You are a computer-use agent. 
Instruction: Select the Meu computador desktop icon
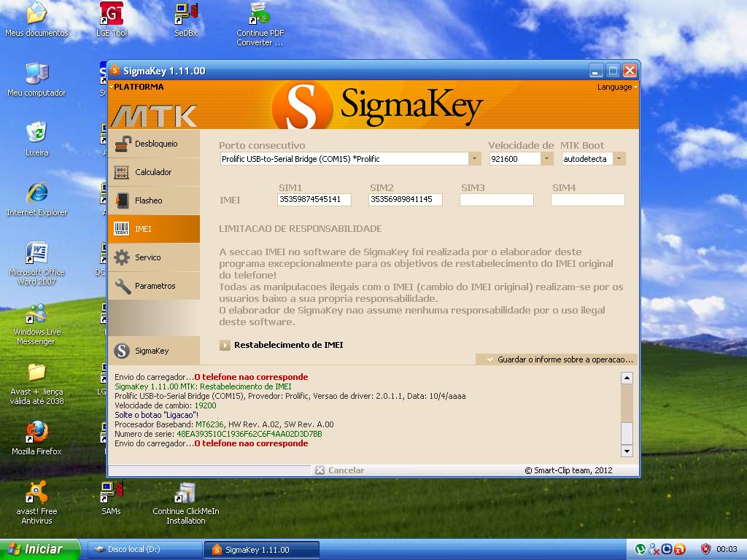point(36,79)
